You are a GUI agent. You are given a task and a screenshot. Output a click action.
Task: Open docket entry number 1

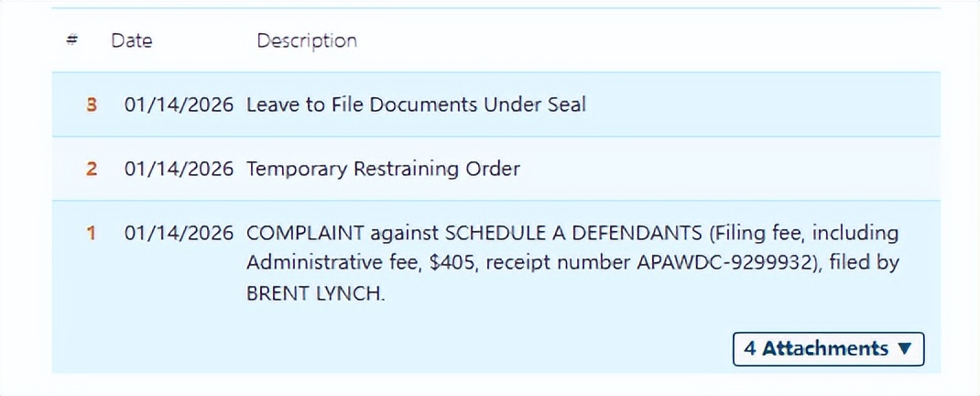click(91, 233)
